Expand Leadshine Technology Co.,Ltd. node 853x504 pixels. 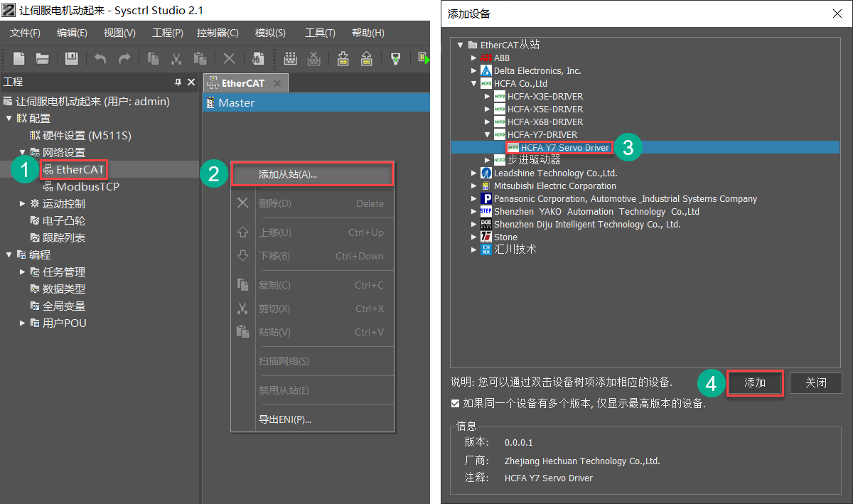click(x=474, y=173)
